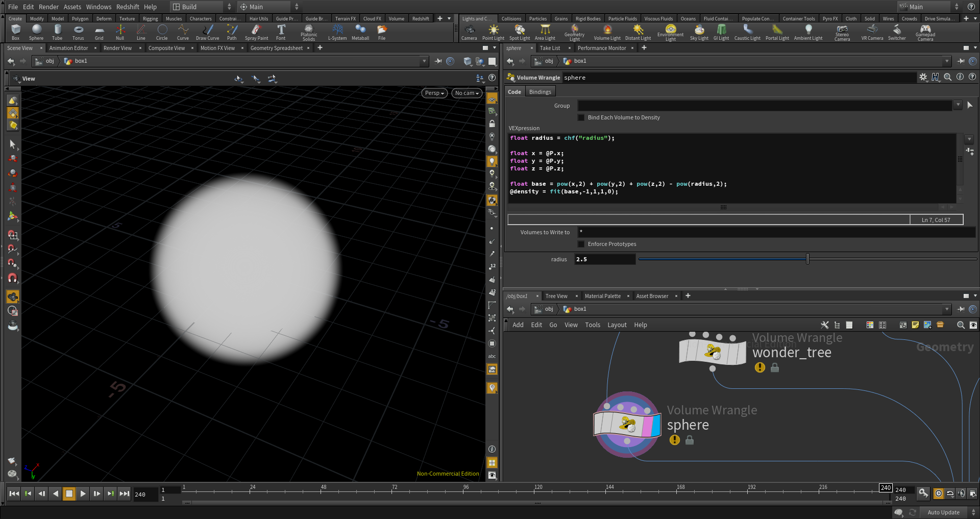Select the Tube shelf tool
The height and width of the screenshot is (519, 980).
(x=57, y=32)
